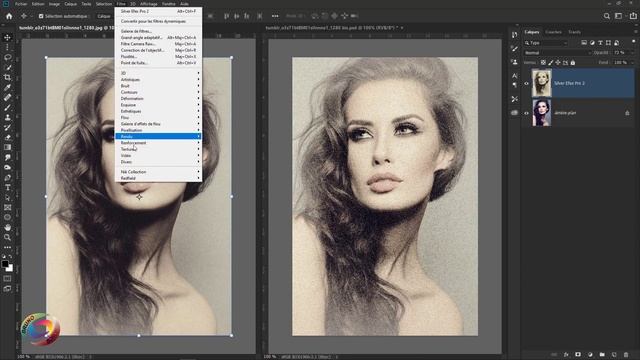Select the Horizontal Type tool

(x=7, y=187)
